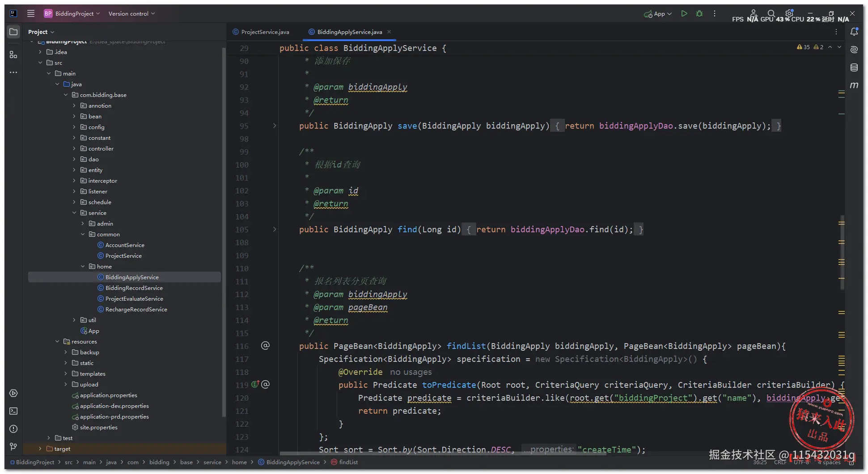Open editor tab options menu

[x=836, y=32]
